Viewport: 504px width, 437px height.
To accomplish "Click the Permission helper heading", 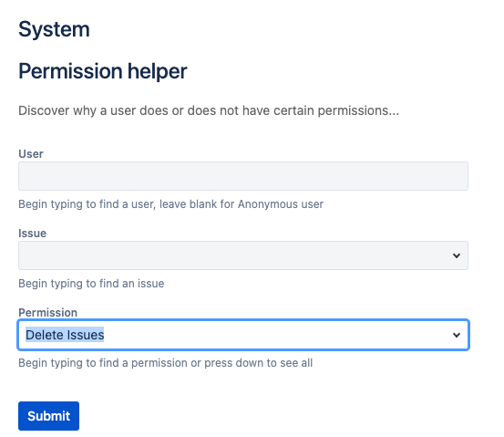I will tap(103, 71).
